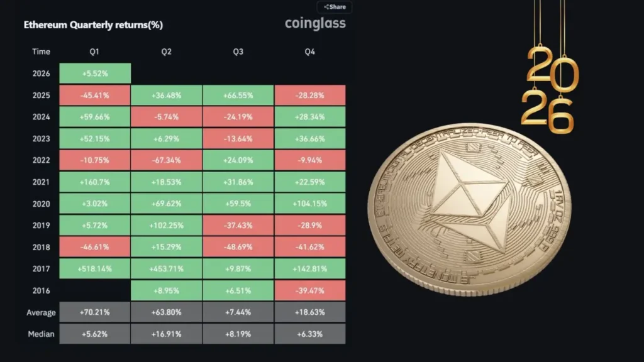The width and height of the screenshot is (644, 362).
Task: Select the Median Q2 cell +16.91%
Action: tap(166, 334)
